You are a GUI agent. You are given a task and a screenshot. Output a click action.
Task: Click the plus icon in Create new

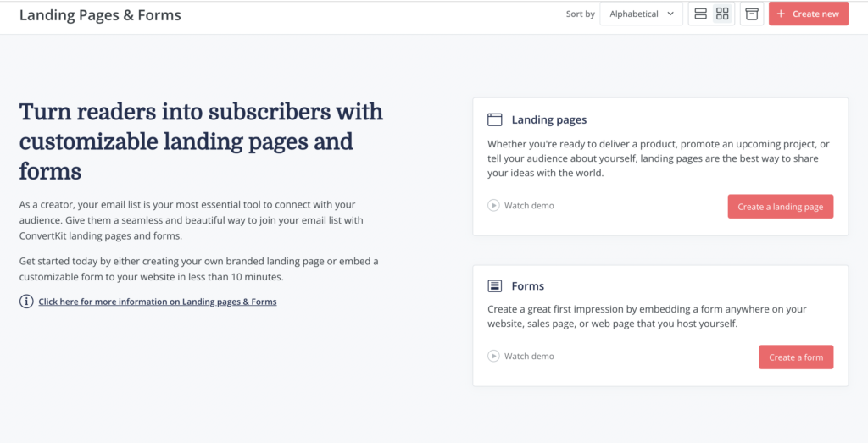click(781, 14)
